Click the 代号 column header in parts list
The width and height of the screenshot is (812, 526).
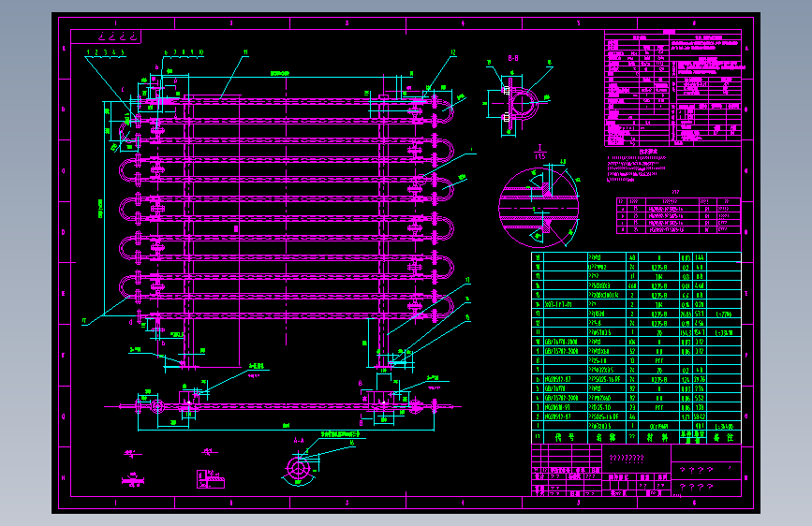coord(565,437)
